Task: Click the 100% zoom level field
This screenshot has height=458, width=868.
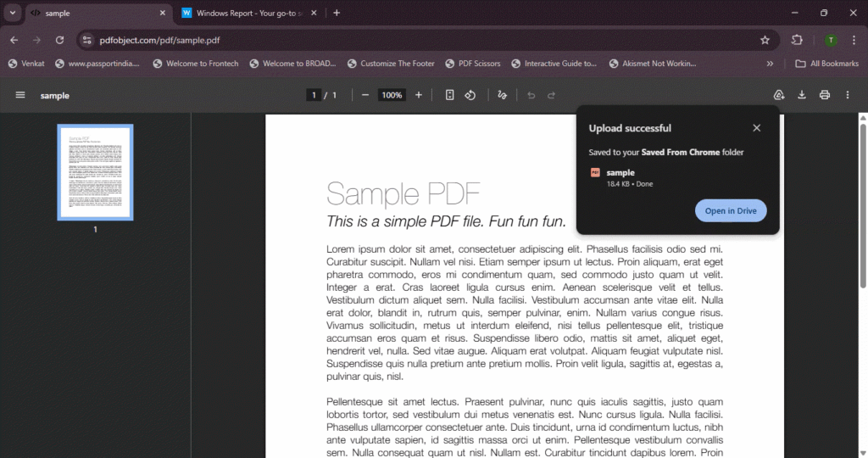Action: (392, 95)
